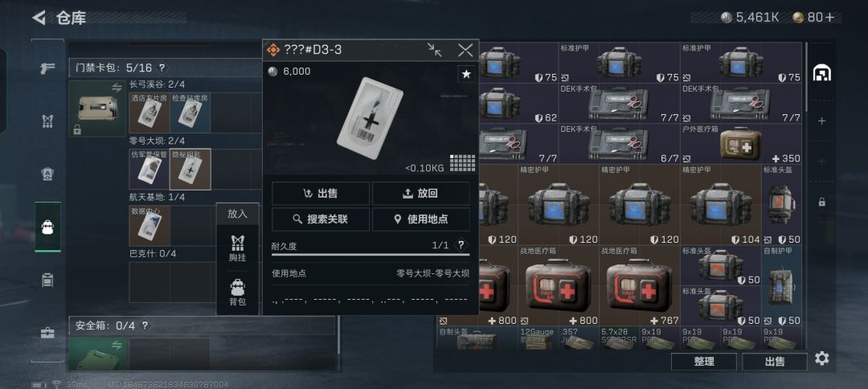Toggle swap arrows on the safe box
This screenshot has height=389, width=868.
pos(117,345)
